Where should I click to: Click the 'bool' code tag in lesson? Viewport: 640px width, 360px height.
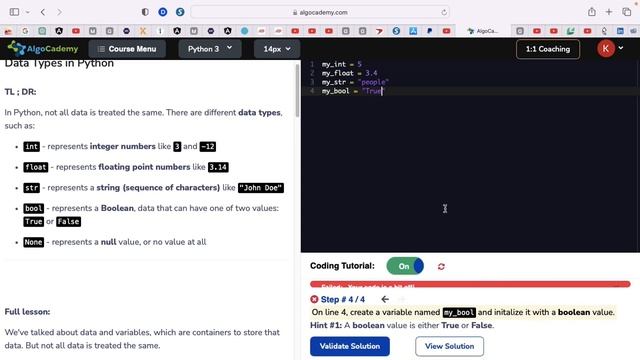click(x=33, y=209)
